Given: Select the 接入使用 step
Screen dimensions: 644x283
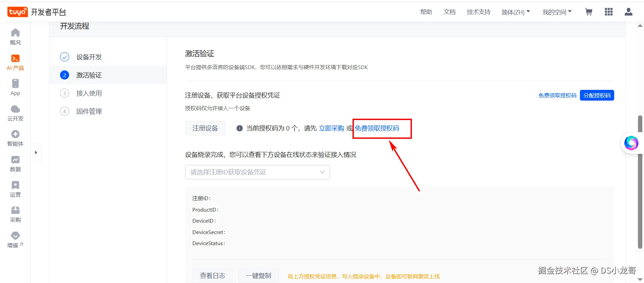Looking at the screenshot, I should point(89,93).
